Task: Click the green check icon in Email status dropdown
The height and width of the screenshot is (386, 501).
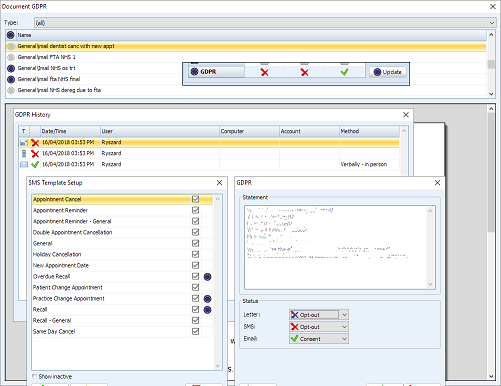Action: point(294,339)
